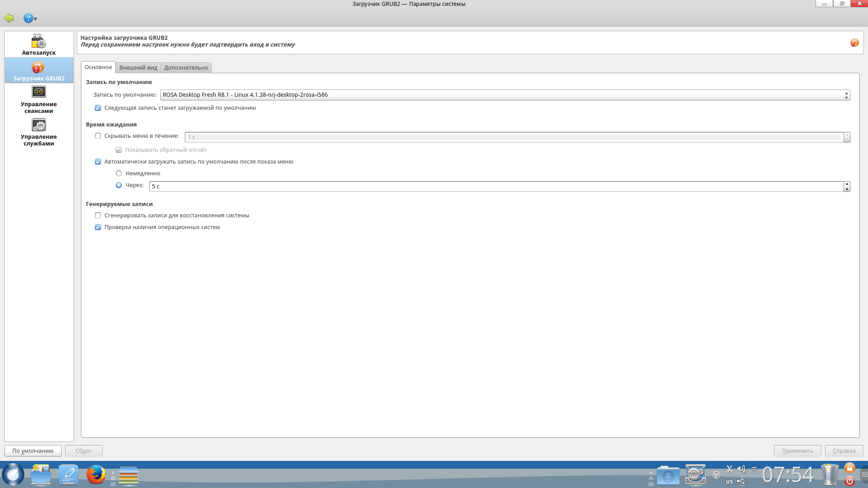Screen dimensions: 868x488
Task: Switch to the Внешний вид tab
Action: [x=138, y=68]
